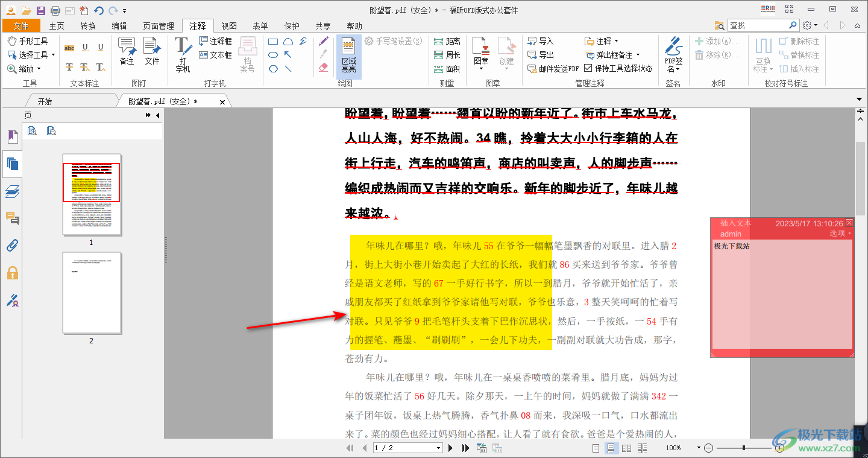Add a note comment (备注)
This screenshot has width=868, height=458.
[x=127, y=51]
